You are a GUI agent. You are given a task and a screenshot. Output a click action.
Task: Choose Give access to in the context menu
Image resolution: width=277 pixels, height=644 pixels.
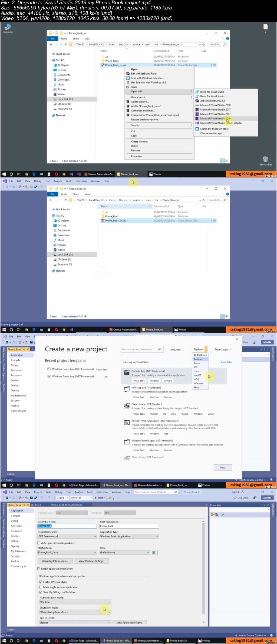(x=159, y=97)
